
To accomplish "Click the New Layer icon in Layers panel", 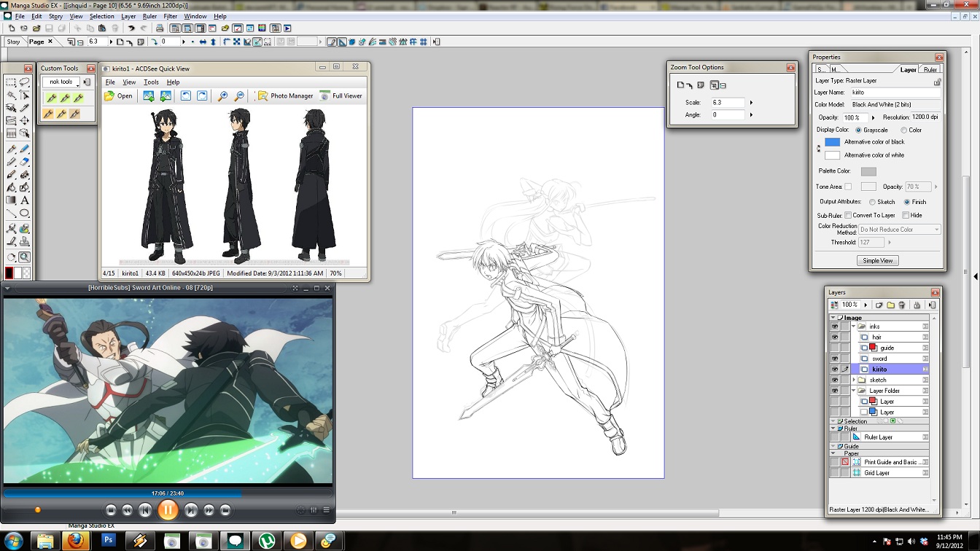I will coord(879,305).
